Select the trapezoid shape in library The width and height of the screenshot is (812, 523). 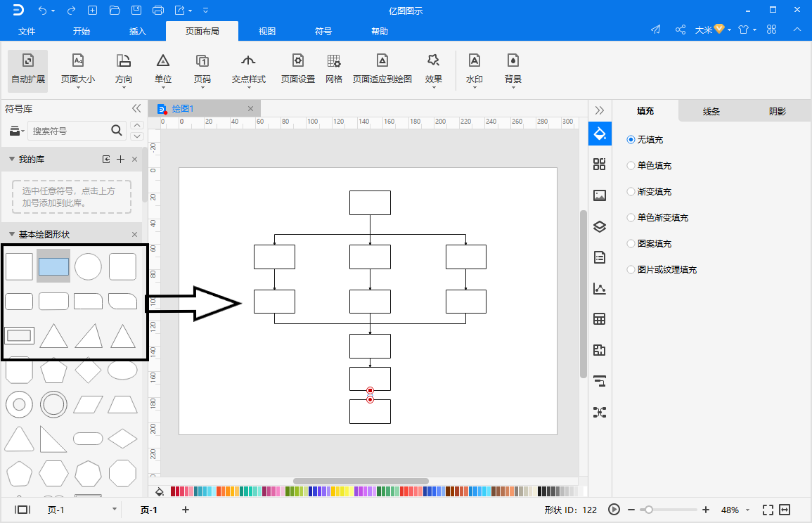click(x=123, y=404)
